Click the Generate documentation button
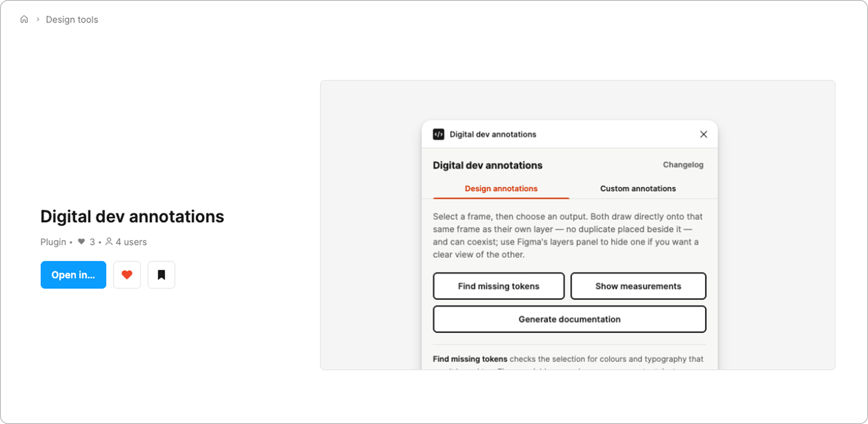 (569, 319)
